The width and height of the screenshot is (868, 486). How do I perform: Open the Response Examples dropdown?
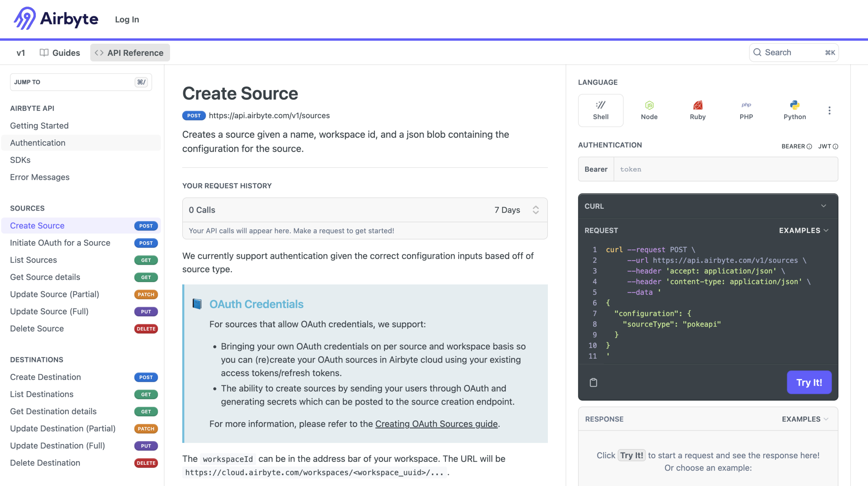804,419
